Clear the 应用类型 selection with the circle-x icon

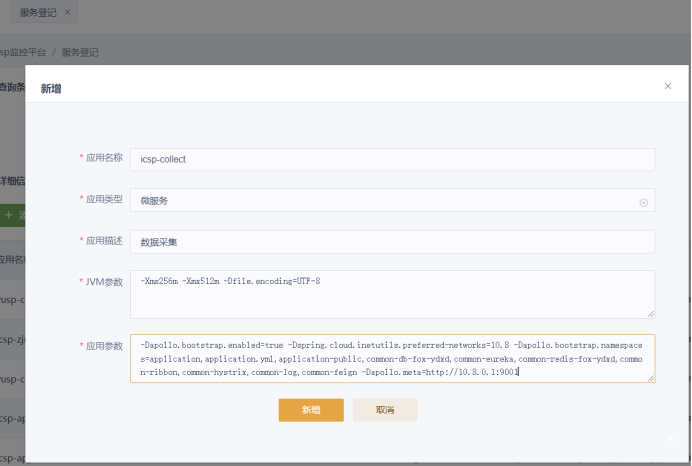(x=643, y=202)
